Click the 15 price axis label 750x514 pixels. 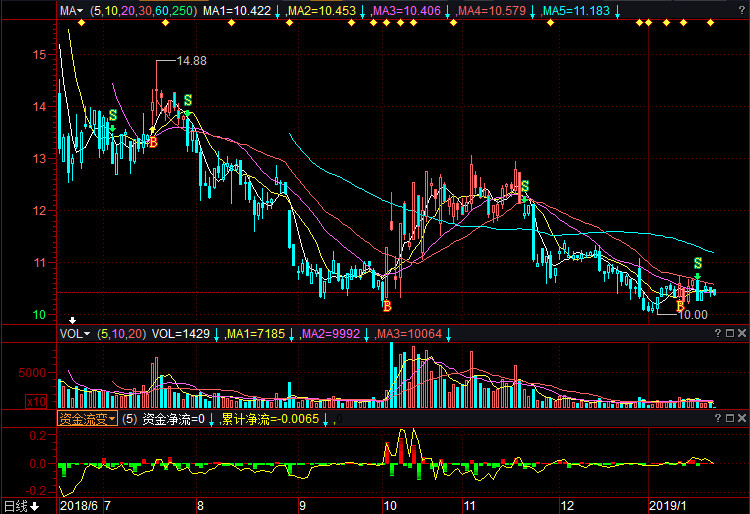click(40, 55)
